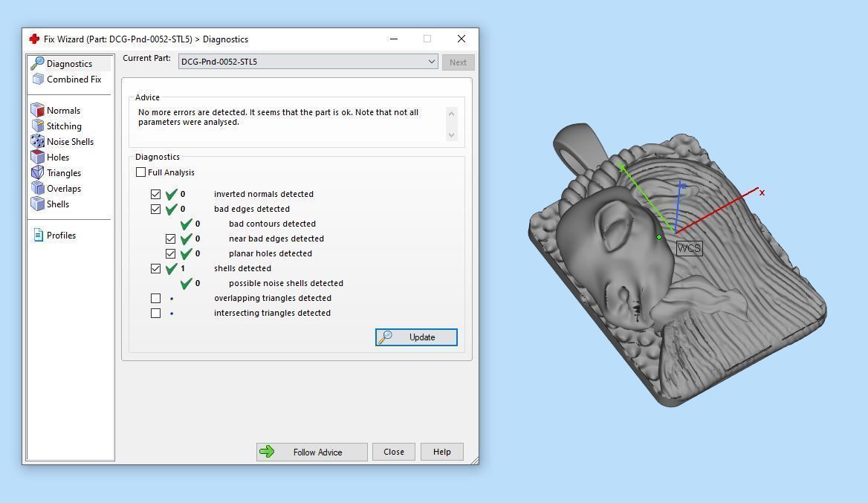Viewport: 868px width, 503px height.
Task: Click green checkmark beside possible noise shells
Action: click(186, 283)
